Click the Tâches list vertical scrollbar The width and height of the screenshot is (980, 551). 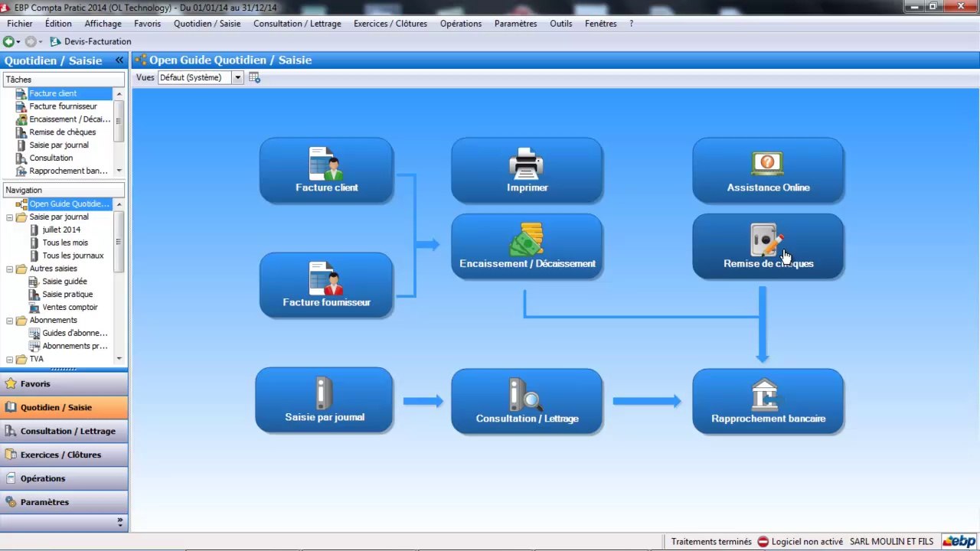point(119,132)
